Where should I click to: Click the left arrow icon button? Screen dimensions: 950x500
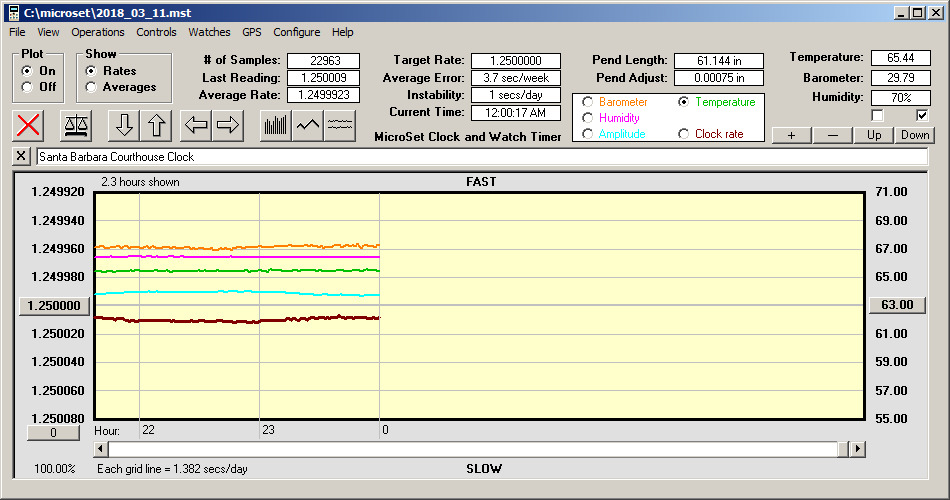pos(197,125)
